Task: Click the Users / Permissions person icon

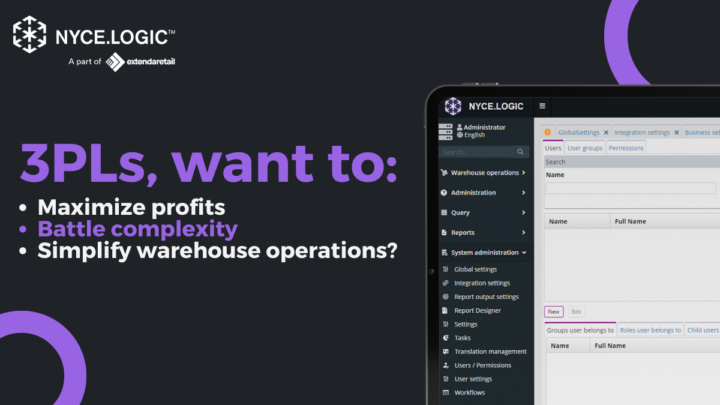Action: tap(445, 366)
